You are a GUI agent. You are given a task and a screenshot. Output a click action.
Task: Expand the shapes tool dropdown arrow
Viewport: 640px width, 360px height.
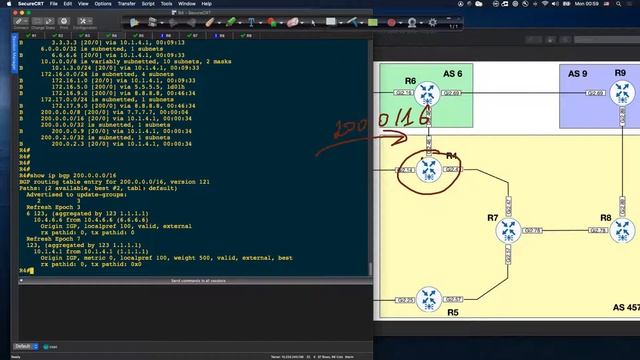[x=281, y=23]
